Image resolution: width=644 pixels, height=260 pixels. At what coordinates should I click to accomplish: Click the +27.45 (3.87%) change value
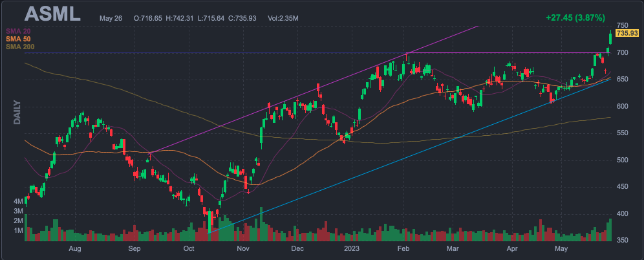[x=575, y=17]
